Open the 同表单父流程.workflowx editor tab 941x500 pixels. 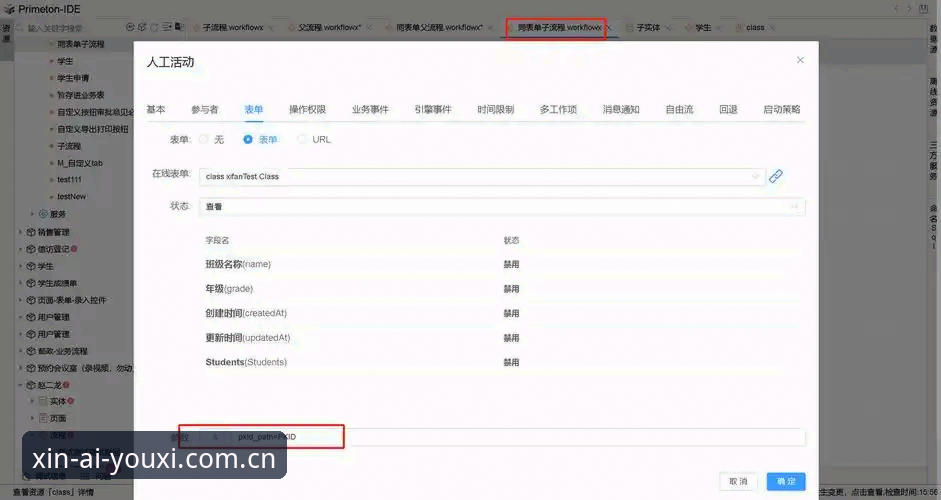439,28
